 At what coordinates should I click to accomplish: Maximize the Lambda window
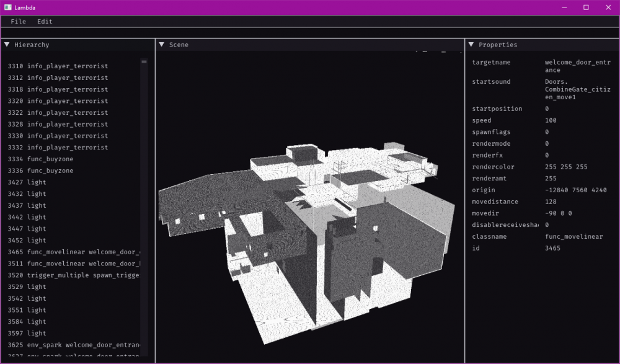click(586, 7)
